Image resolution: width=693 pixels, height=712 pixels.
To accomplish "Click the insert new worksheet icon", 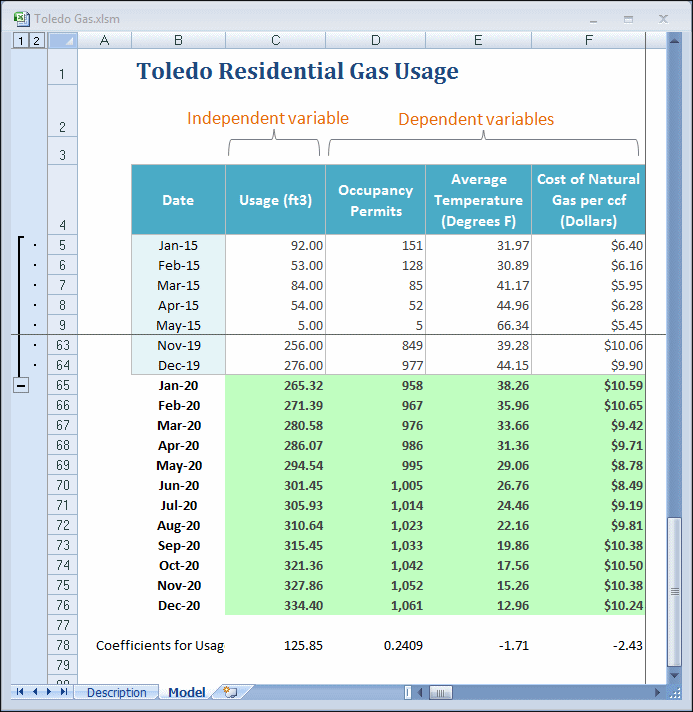I will pyautogui.click(x=231, y=692).
